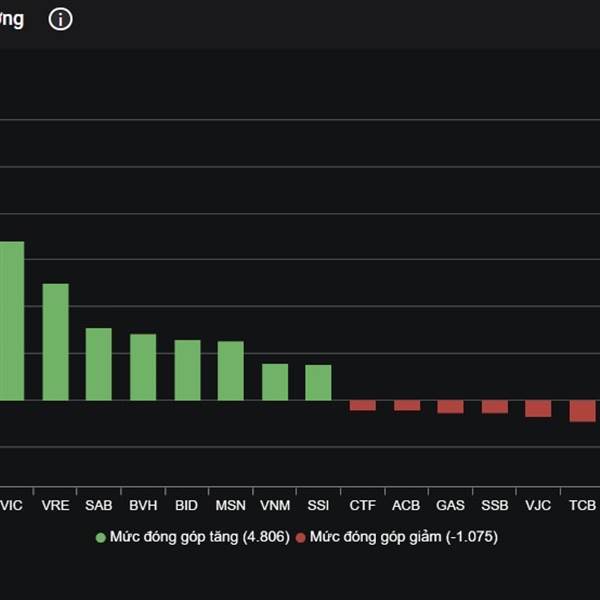
Task: Click the red legend dot
Action: [x=301, y=537]
